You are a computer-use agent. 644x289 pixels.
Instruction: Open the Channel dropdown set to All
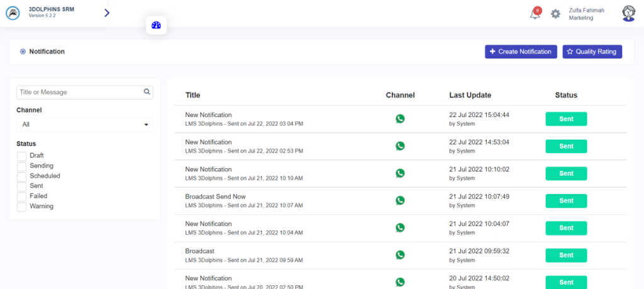[84, 125]
